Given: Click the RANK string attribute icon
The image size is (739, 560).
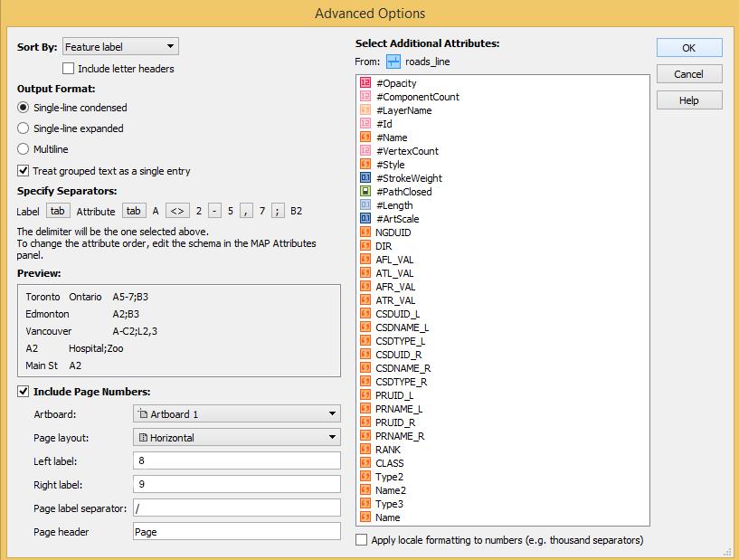Looking at the screenshot, I should [x=365, y=450].
